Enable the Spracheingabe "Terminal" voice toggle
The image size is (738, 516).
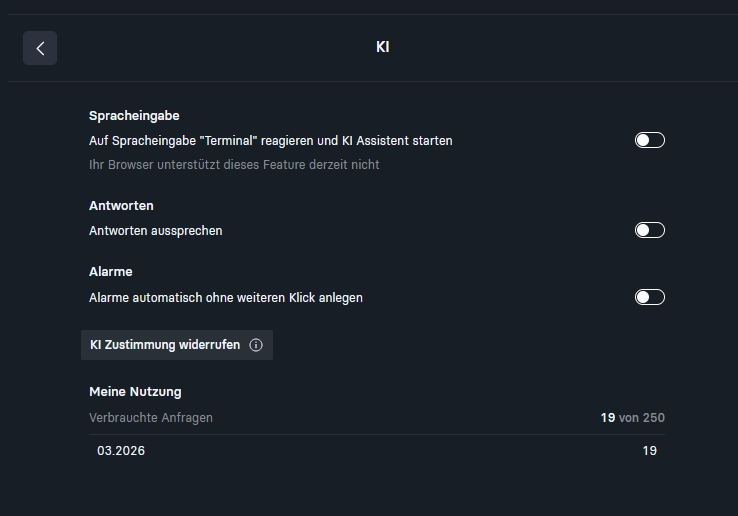650,140
